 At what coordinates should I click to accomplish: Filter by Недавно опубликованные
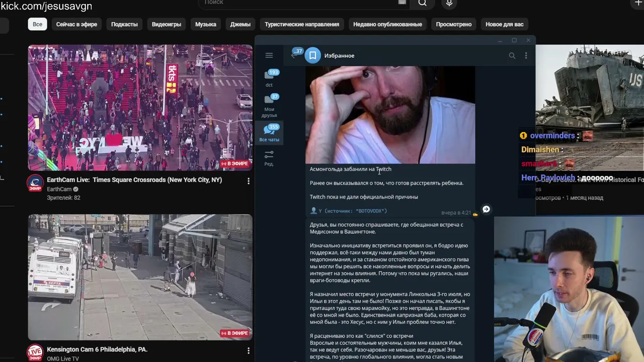coord(387,24)
